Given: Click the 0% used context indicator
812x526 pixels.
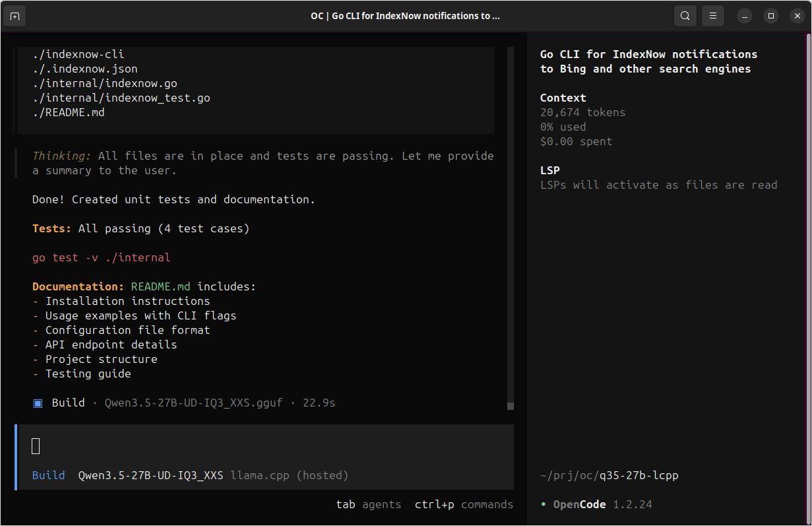Looking at the screenshot, I should pyautogui.click(x=563, y=127).
